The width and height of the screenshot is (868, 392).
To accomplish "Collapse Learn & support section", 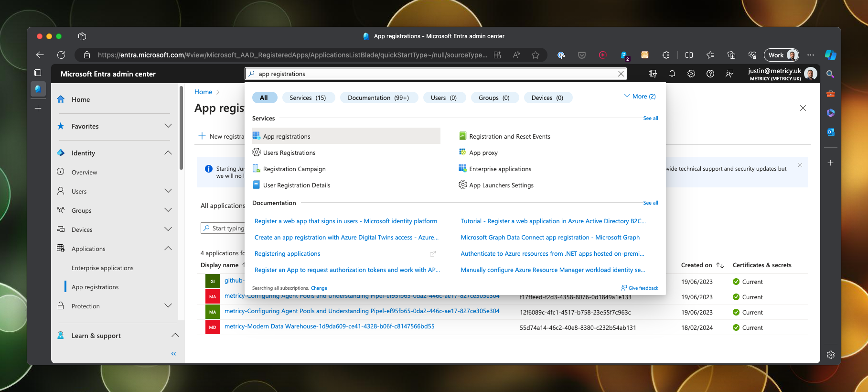I will point(175,335).
